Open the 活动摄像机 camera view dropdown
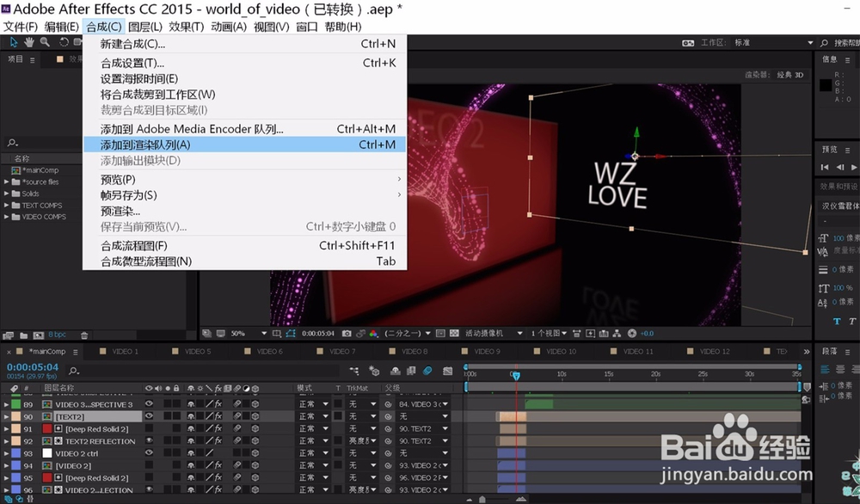This screenshot has width=860, height=504. click(x=494, y=334)
